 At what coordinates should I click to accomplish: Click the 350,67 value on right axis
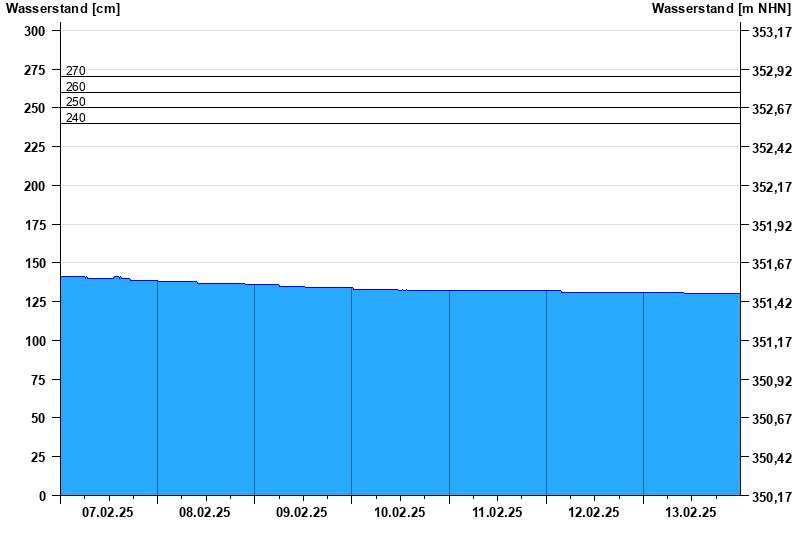click(x=772, y=419)
